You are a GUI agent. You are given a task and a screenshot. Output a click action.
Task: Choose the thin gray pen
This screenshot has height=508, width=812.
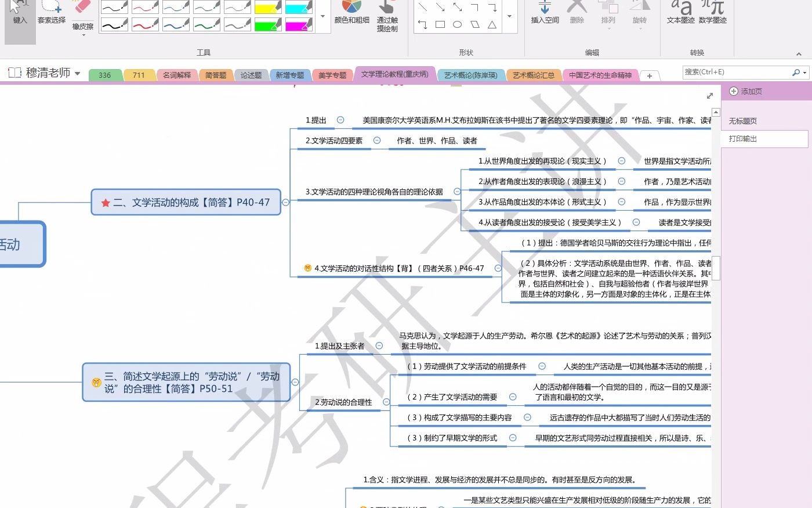[x=238, y=7]
